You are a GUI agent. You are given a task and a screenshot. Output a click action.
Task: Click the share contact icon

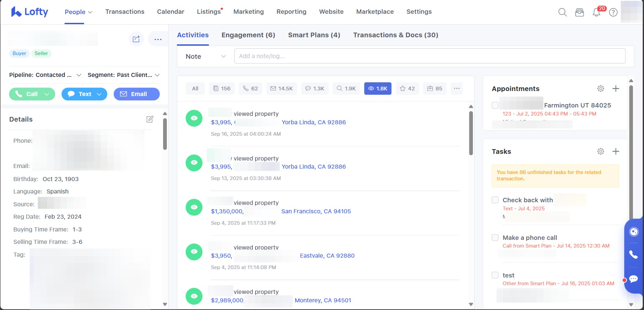point(136,39)
